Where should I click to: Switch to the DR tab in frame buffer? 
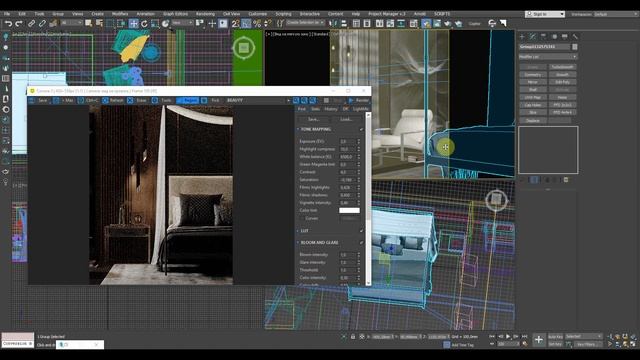click(x=346, y=109)
